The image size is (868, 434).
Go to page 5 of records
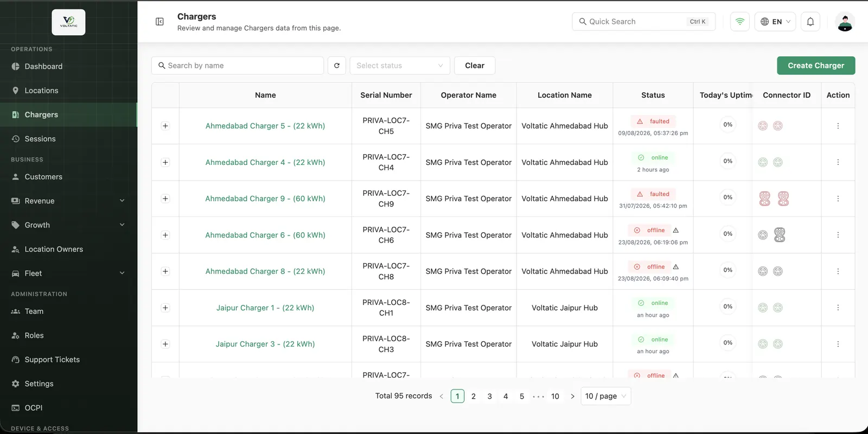click(x=522, y=397)
